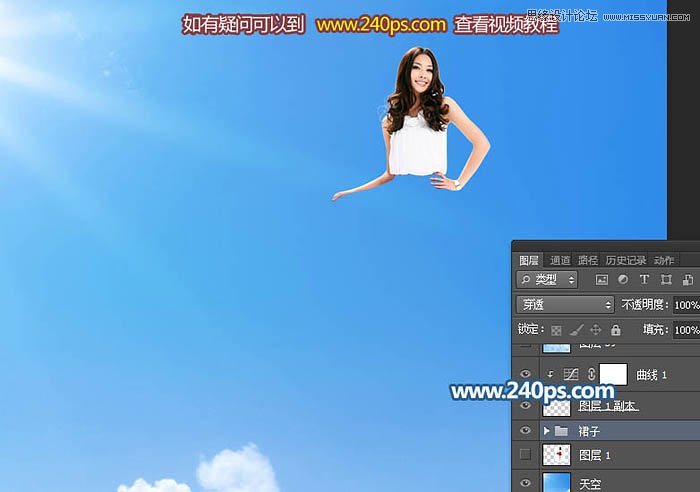700x492 pixels.
Task: Expand the 裙子 layer group
Action: point(546,430)
